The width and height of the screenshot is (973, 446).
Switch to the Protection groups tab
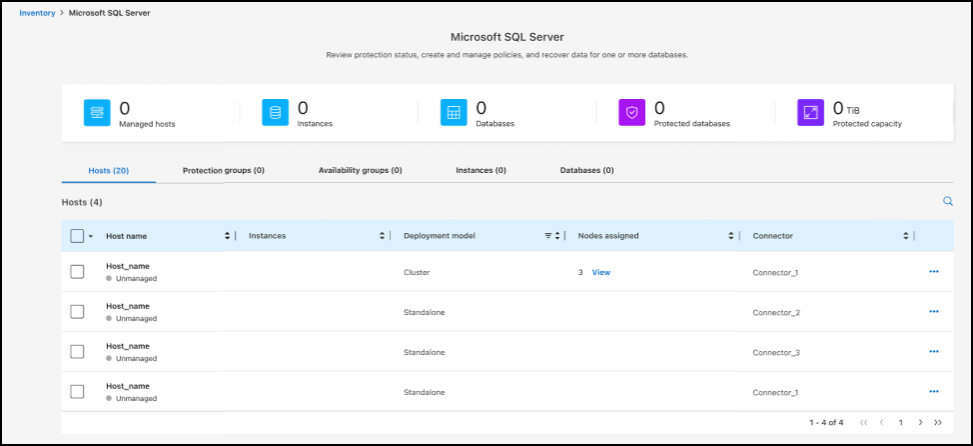coord(223,171)
